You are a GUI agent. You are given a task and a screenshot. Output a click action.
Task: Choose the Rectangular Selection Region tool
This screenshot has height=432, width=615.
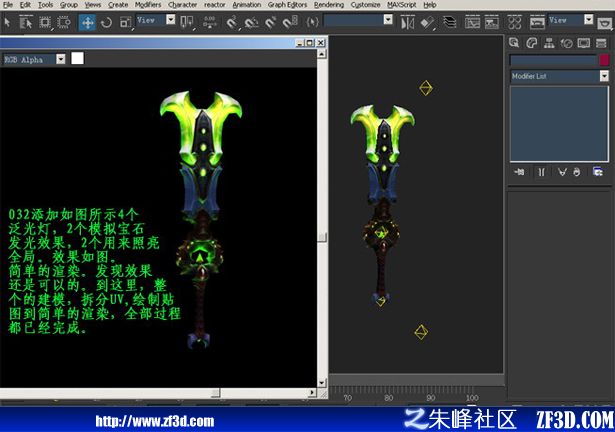[45, 22]
